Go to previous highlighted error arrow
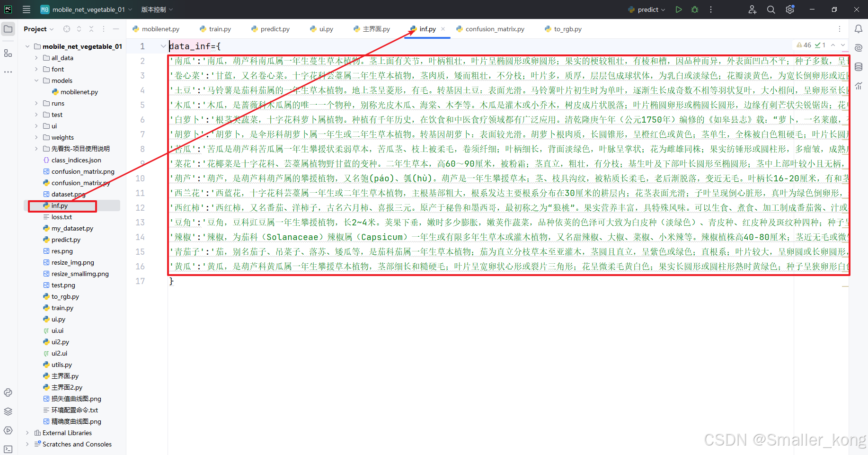This screenshot has width=868, height=455. click(x=833, y=45)
